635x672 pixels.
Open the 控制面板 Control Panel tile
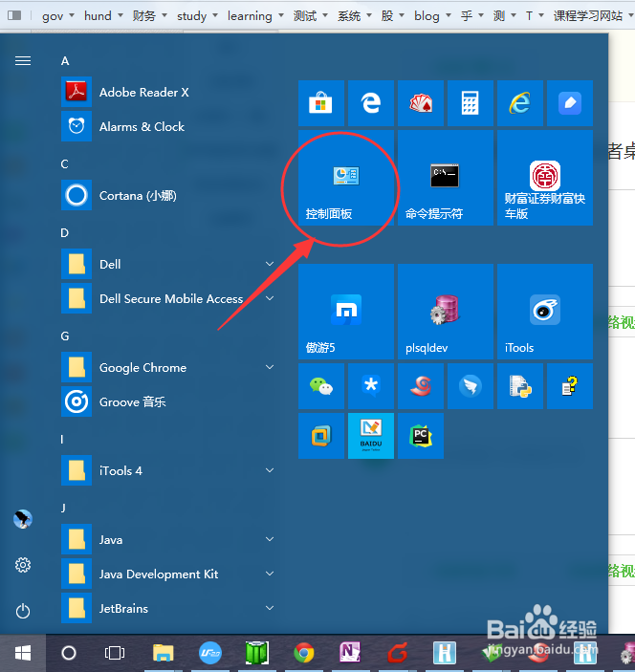pos(346,178)
